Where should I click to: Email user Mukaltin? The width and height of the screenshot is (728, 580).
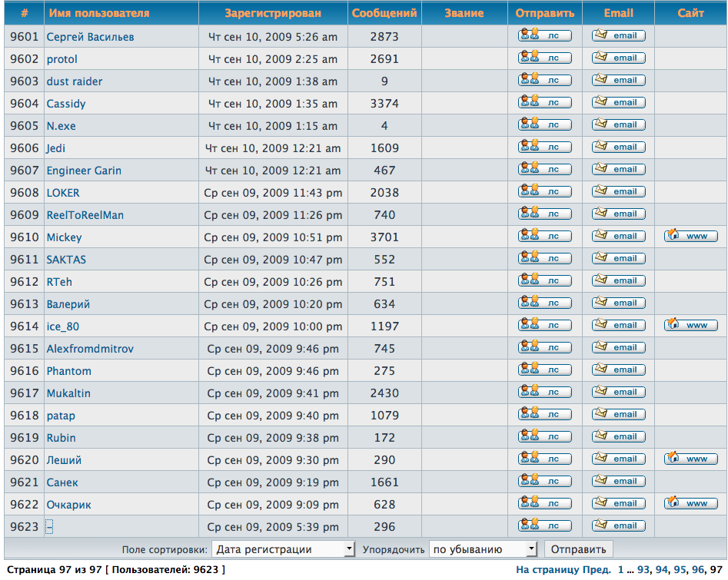coord(618,392)
